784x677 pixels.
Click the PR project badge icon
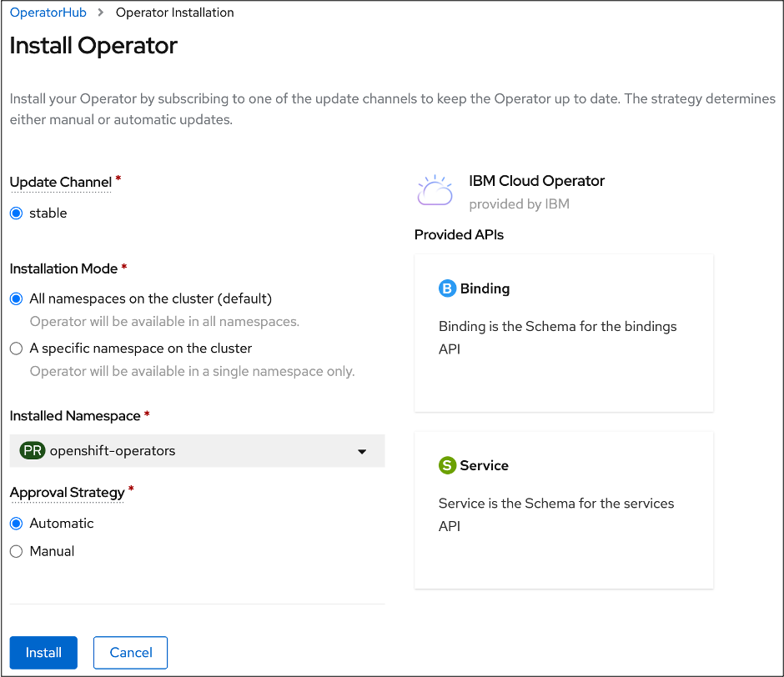coord(33,450)
